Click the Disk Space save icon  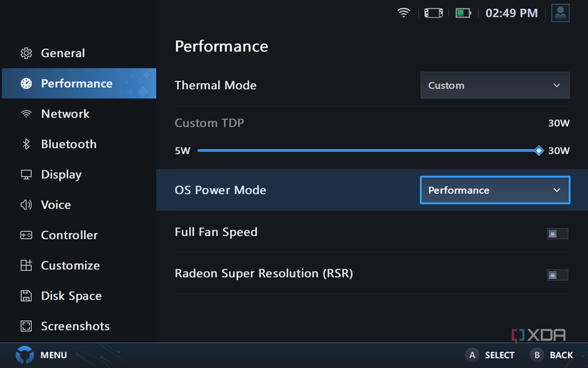[x=26, y=296]
